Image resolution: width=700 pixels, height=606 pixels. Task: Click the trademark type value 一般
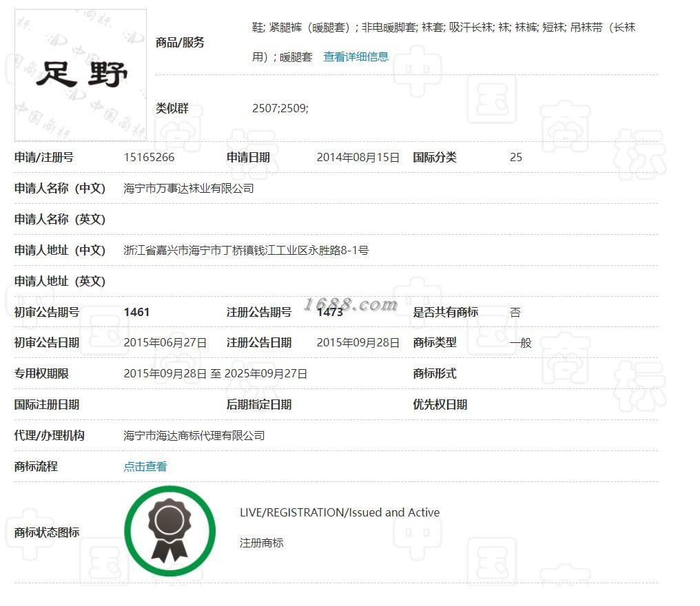[x=521, y=343]
